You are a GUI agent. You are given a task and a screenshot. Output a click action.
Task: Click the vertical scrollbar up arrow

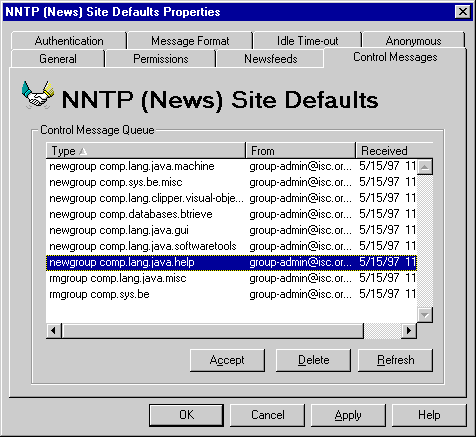(425, 167)
